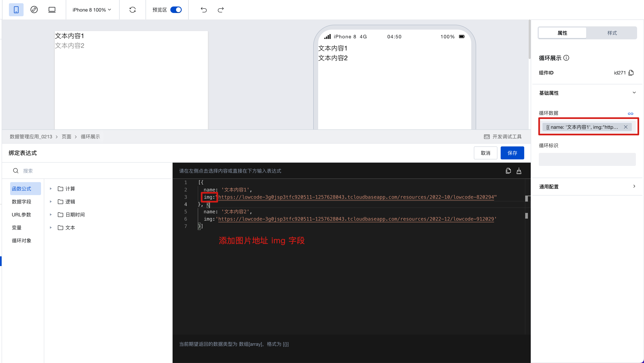The height and width of the screenshot is (363, 644).
Task: Select the 函数公式 category
Action: [25, 188]
